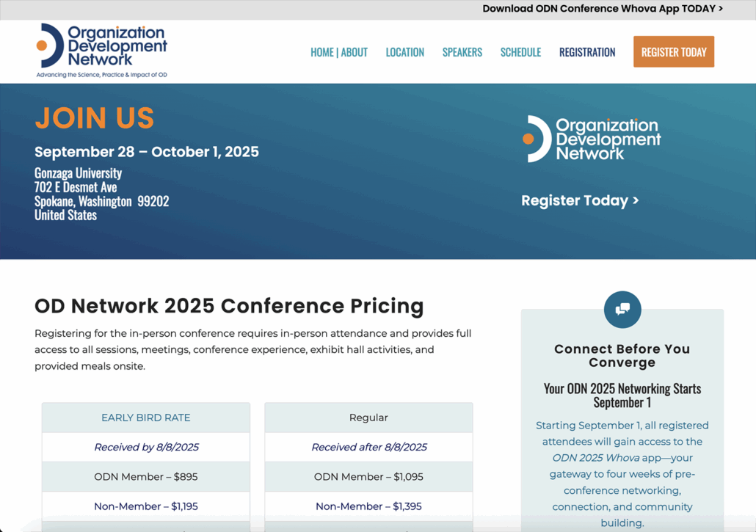Viewport: 756px width, 532px height.
Task: Click the Regular pricing header cell
Action: click(369, 418)
